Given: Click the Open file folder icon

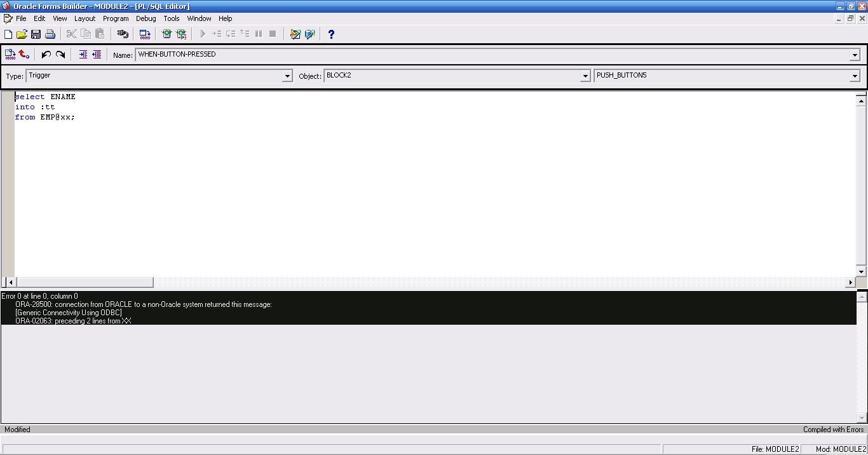Looking at the screenshot, I should coord(22,34).
